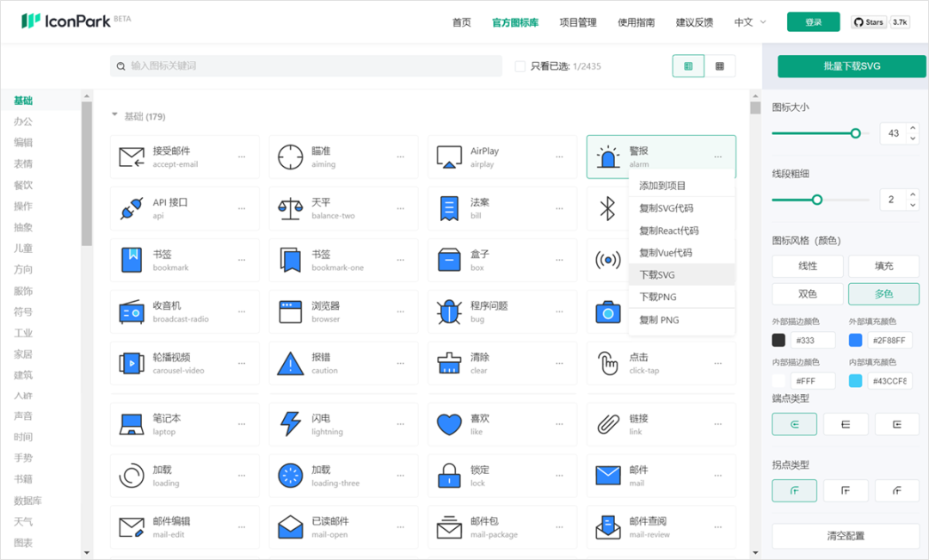This screenshot has height=560, width=929.
Task: Click the bookmark-one icon
Action: coord(291,260)
